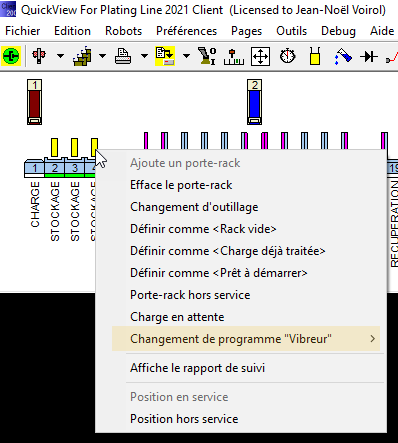
Task: Select robot 2 with blue body
Action: pyautogui.click(x=254, y=102)
